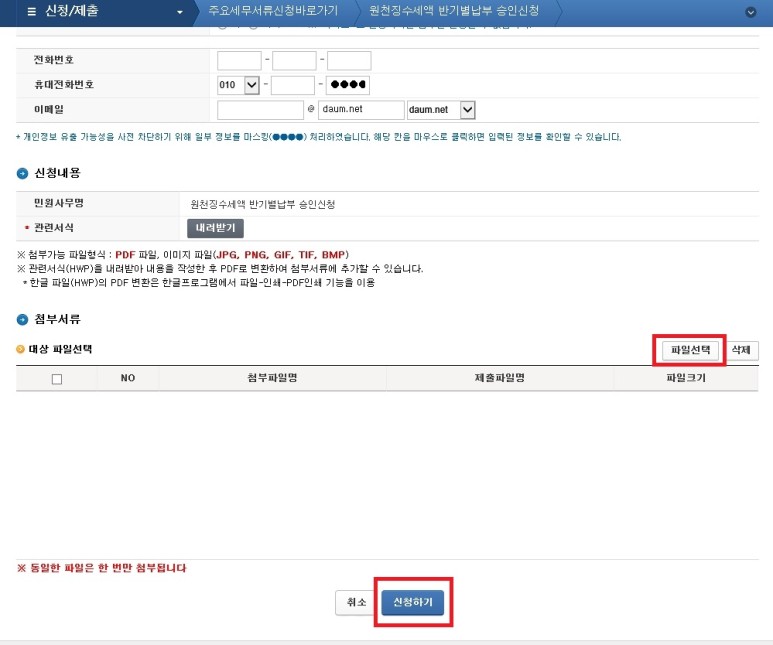The height and width of the screenshot is (645, 773).
Task: Click the email domain text field daum.net
Action: (x=361, y=109)
